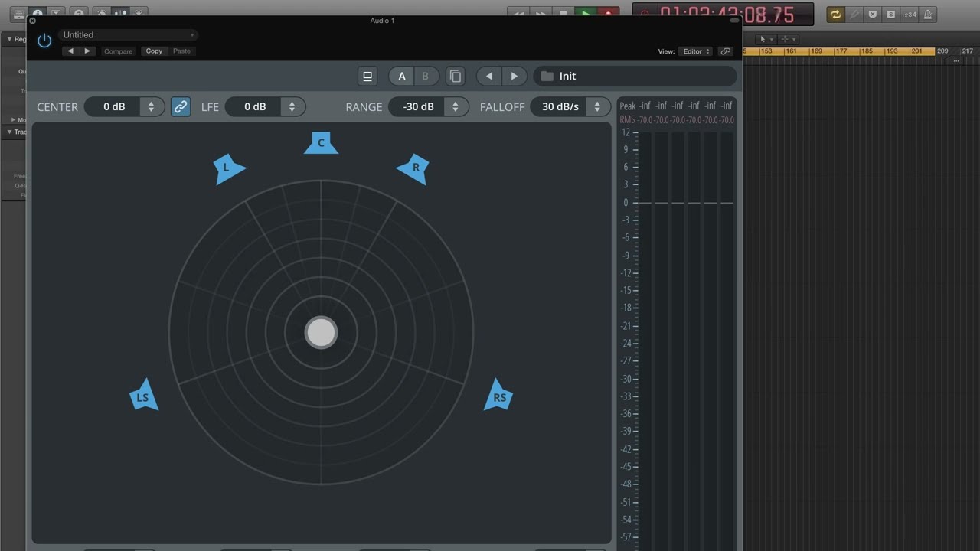The image size is (980, 551).
Task: Adjust the FALLOFF stepper arrows
Action: (597, 107)
